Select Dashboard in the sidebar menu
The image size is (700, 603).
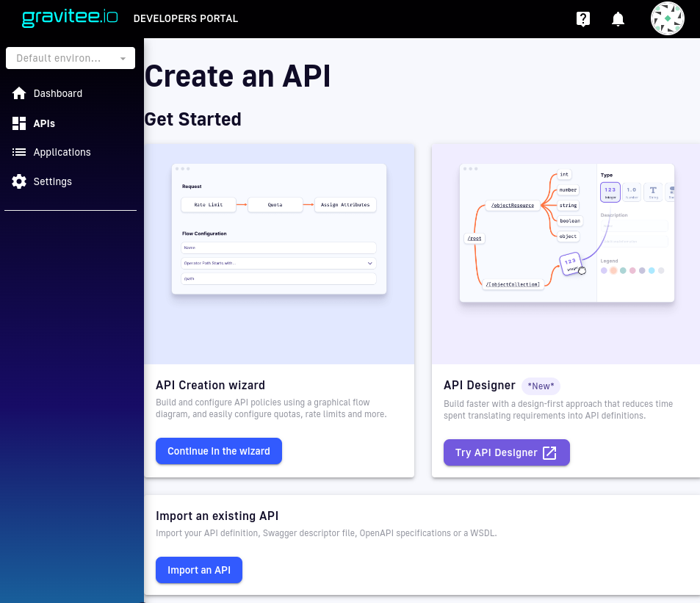pyautogui.click(x=59, y=93)
